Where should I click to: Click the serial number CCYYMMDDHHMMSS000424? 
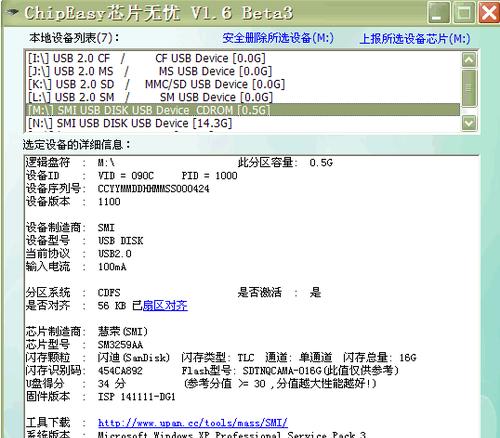(153, 189)
